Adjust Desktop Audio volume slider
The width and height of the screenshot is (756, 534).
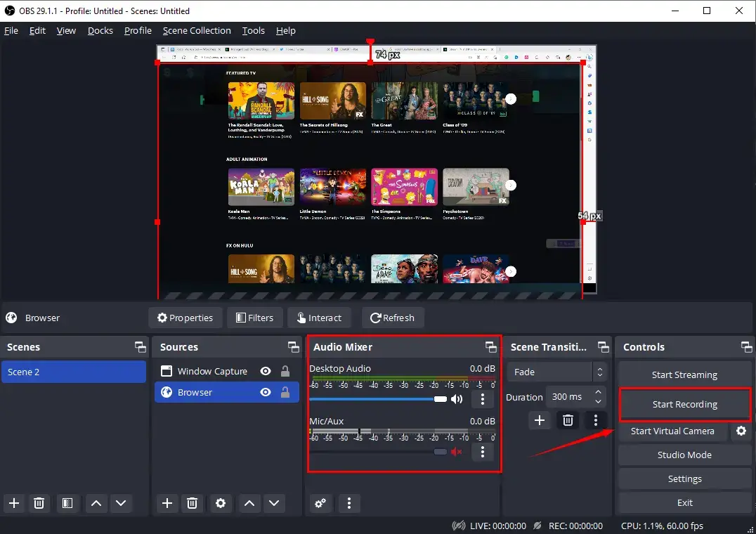click(378, 398)
